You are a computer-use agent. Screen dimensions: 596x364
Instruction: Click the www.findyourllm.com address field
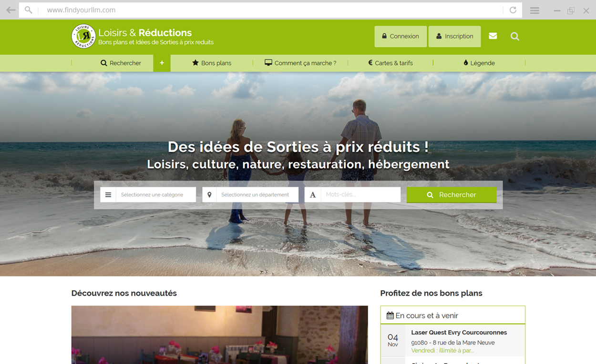point(271,10)
